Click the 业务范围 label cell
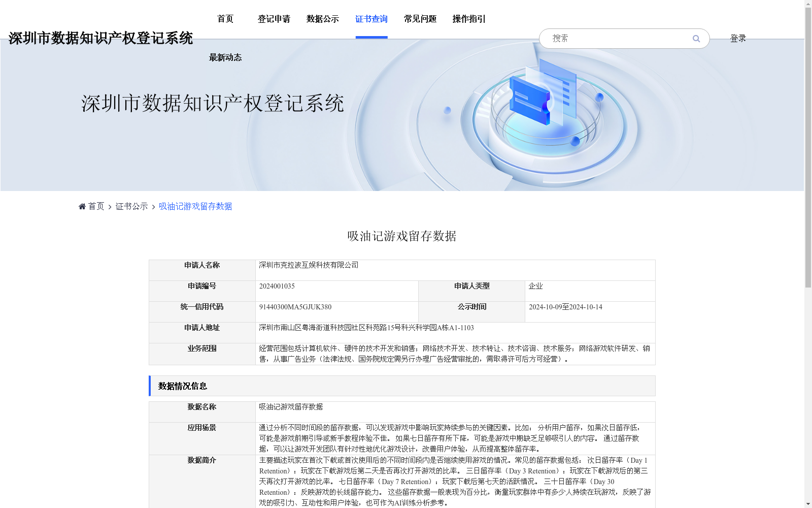812x508 pixels. tap(202, 354)
